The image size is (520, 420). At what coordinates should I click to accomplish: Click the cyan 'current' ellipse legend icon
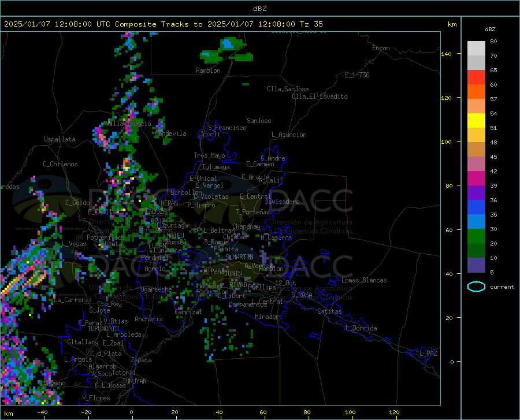click(476, 287)
